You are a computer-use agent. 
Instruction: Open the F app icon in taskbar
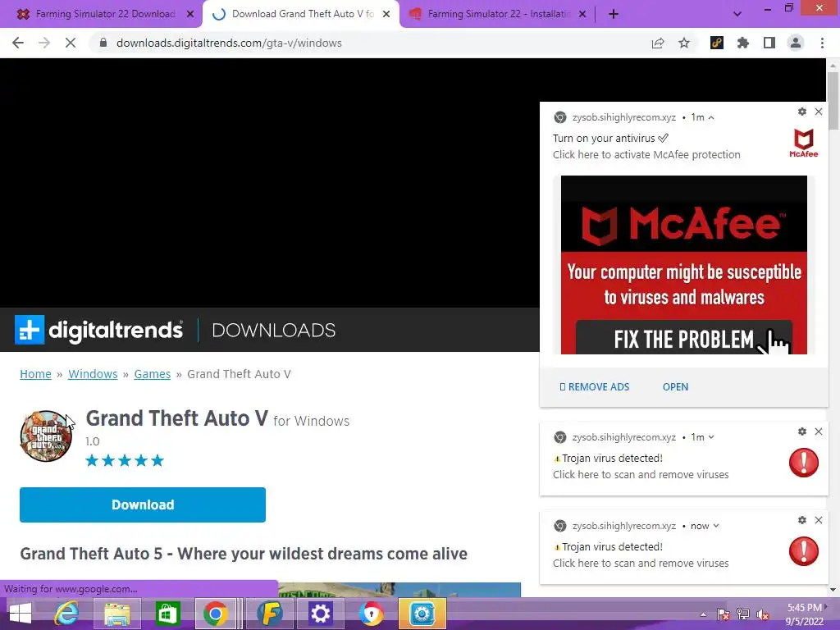[x=269, y=614]
